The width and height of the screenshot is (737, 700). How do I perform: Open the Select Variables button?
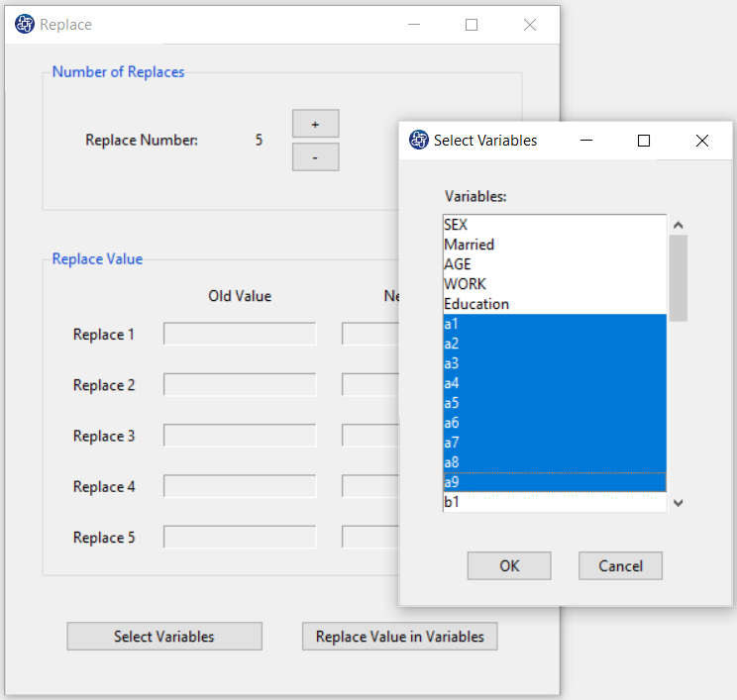(x=164, y=637)
